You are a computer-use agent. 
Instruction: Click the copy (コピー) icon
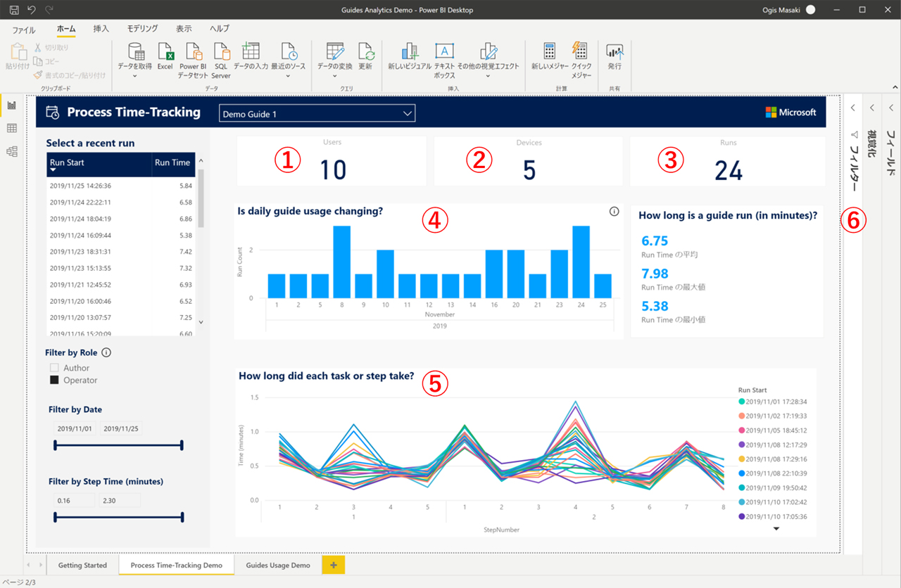38,62
